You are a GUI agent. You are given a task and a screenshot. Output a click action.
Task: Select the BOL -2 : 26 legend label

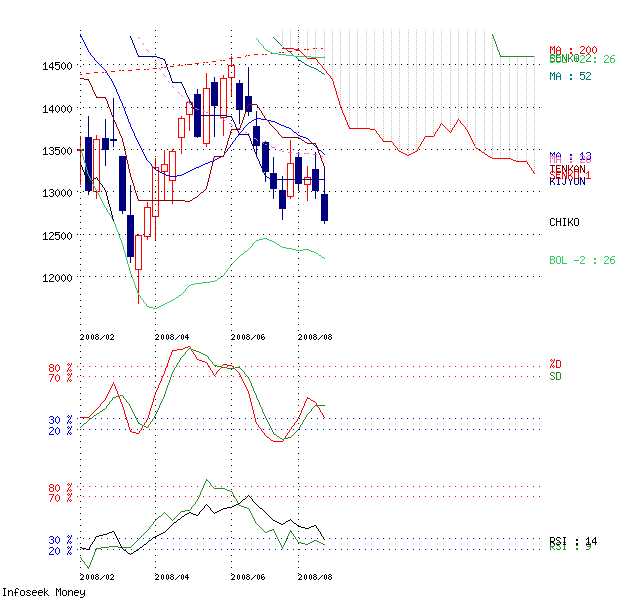point(583,260)
